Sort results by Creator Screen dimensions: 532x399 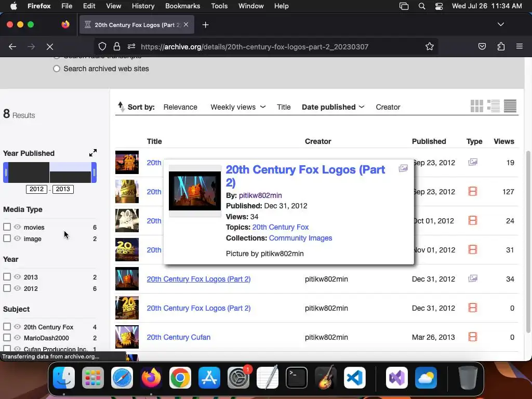tap(388, 107)
